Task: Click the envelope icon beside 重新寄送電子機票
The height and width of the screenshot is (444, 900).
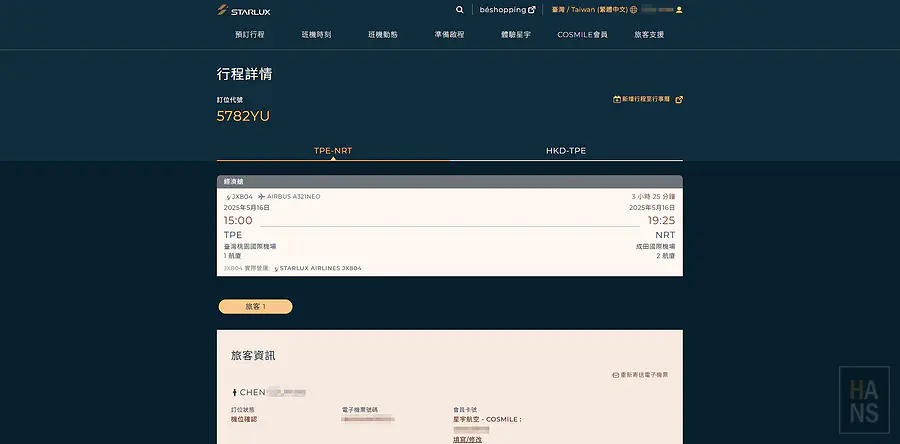Action: click(615, 375)
